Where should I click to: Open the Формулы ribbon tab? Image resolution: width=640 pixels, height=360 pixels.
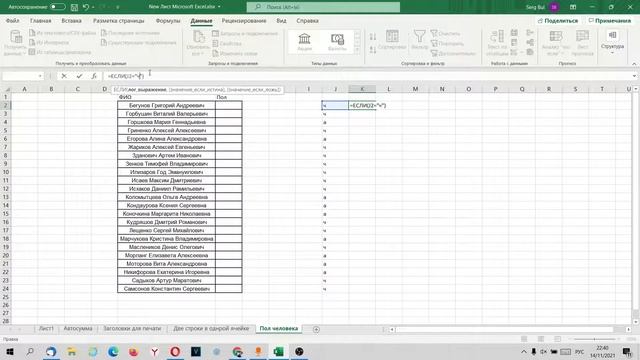pyautogui.click(x=168, y=20)
